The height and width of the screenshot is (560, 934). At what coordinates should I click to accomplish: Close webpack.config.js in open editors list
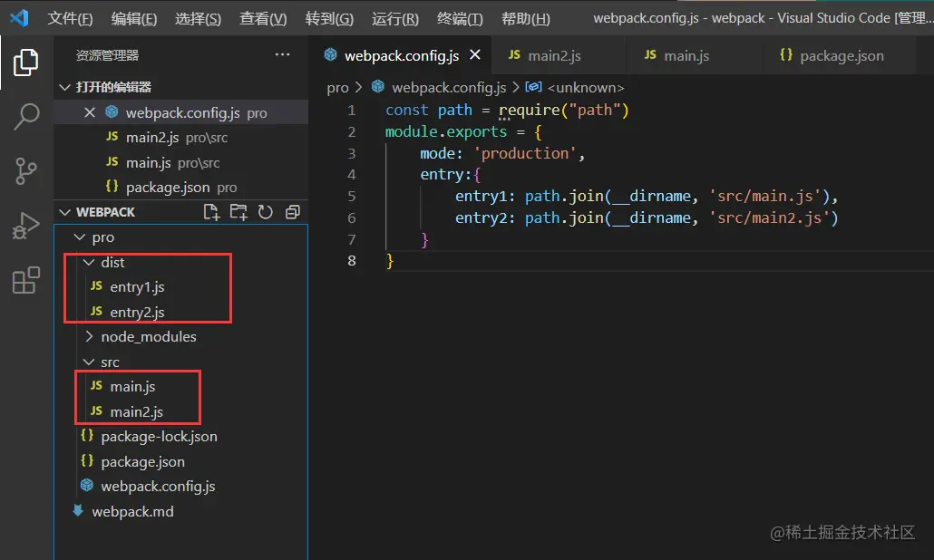pyautogui.click(x=90, y=112)
